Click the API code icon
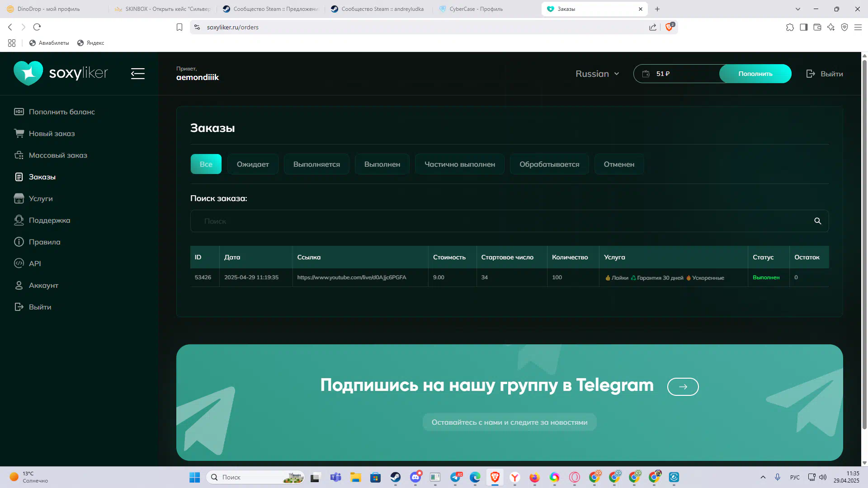Screen dimensions: 868x488 click(x=19, y=263)
